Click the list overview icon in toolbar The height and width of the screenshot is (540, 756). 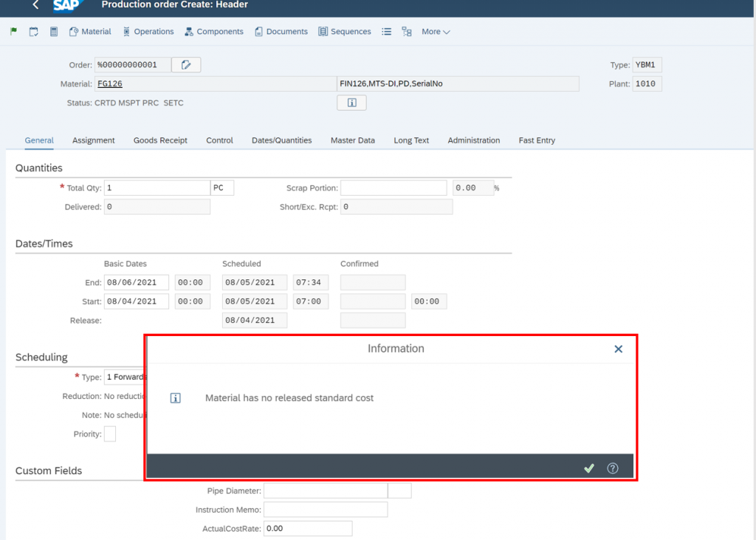(x=387, y=31)
